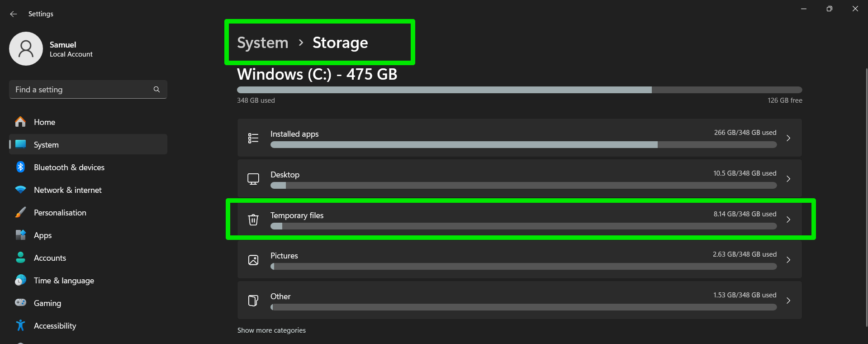This screenshot has width=868, height=344.
Task: Go to Gaming settings
Action: 47,303
